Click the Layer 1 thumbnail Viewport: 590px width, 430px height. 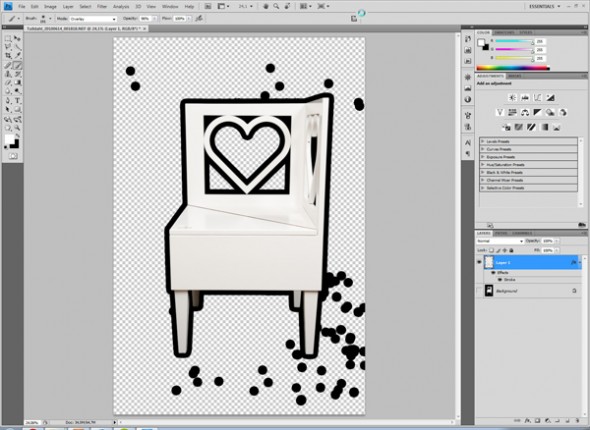489,262
